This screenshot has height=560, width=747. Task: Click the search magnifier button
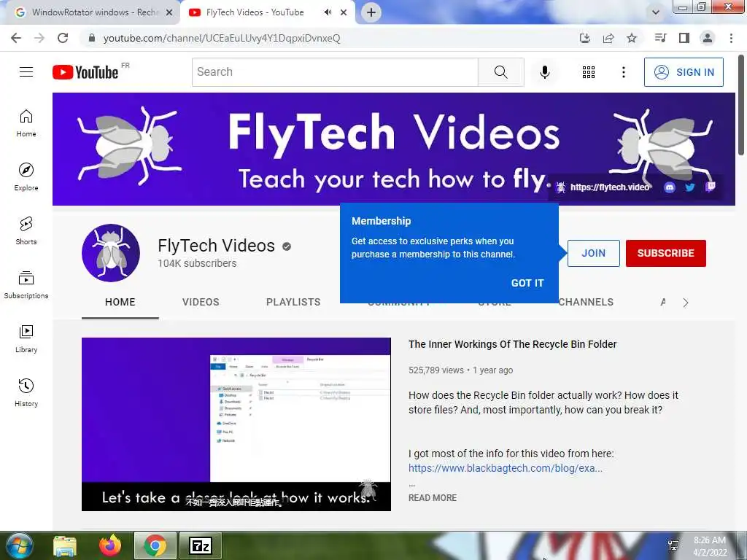pos(500,72)
